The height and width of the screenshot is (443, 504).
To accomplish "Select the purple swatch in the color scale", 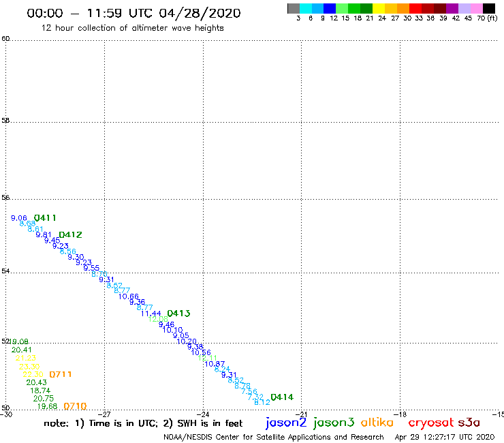I will point(452,8).
